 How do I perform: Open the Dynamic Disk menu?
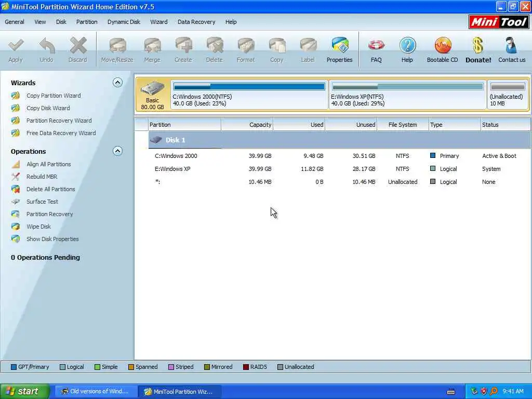[124, 22]
